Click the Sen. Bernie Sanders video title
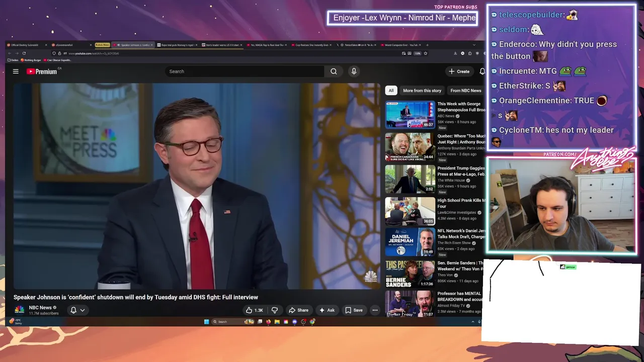This screenshot has height=362, width=644. coord(460,266)
